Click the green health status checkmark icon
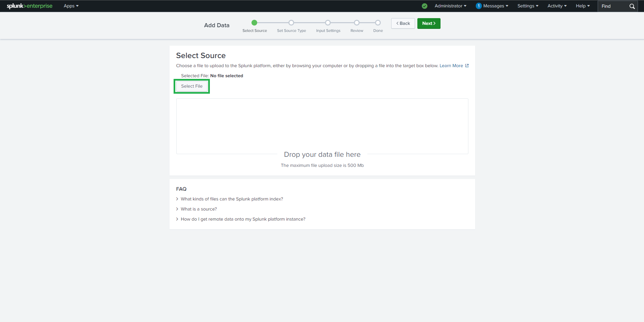The height and width of the screenshot is (322, 644). pyautogui.click(x=424, y=6)
